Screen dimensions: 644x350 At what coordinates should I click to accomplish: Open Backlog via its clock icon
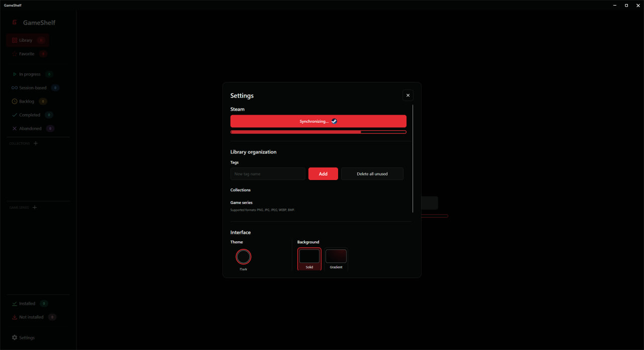15,102
